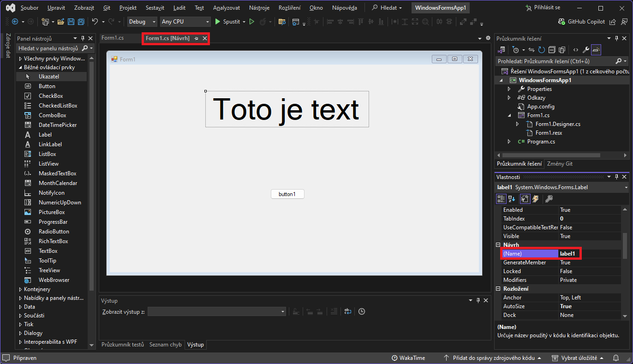Image resolution: width=633 pixels, height=364 pixels.
Task: Open the Debug configuration dropdown
Action: click(143, 22)
